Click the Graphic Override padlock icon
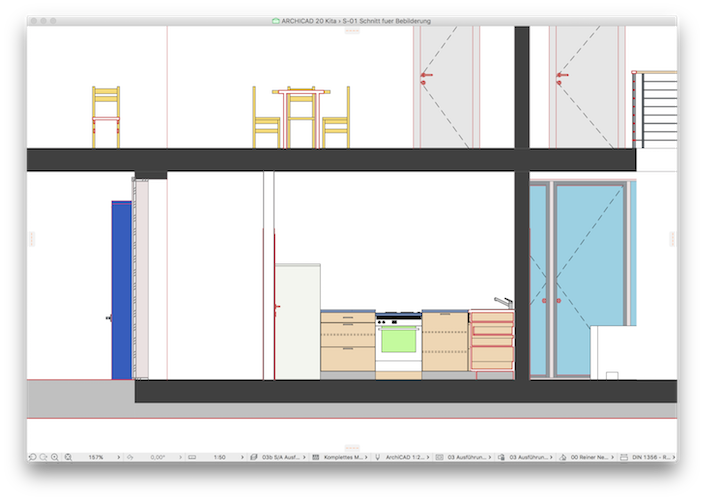Viewport: 704px width, 500px height. coord(502,457)
